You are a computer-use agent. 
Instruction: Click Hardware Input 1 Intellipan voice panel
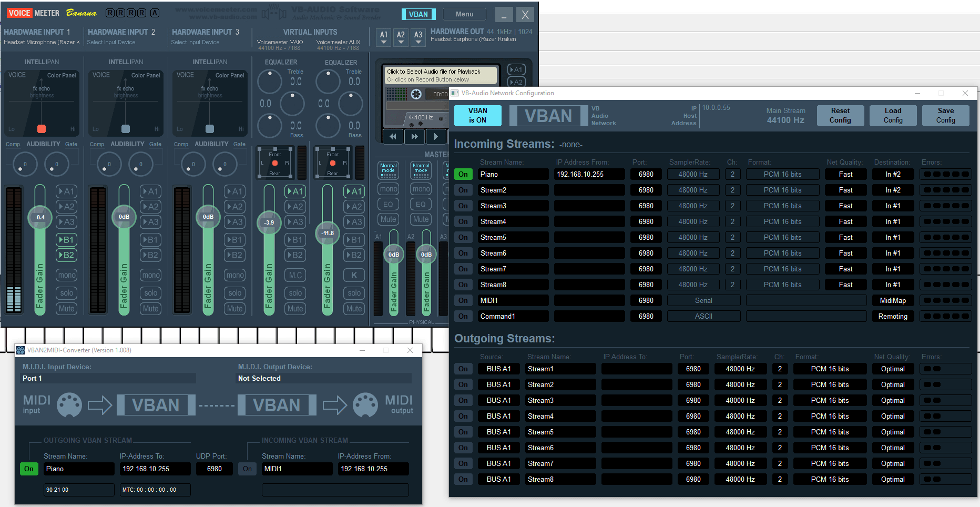pyautogui.click(x=42, y=104)
